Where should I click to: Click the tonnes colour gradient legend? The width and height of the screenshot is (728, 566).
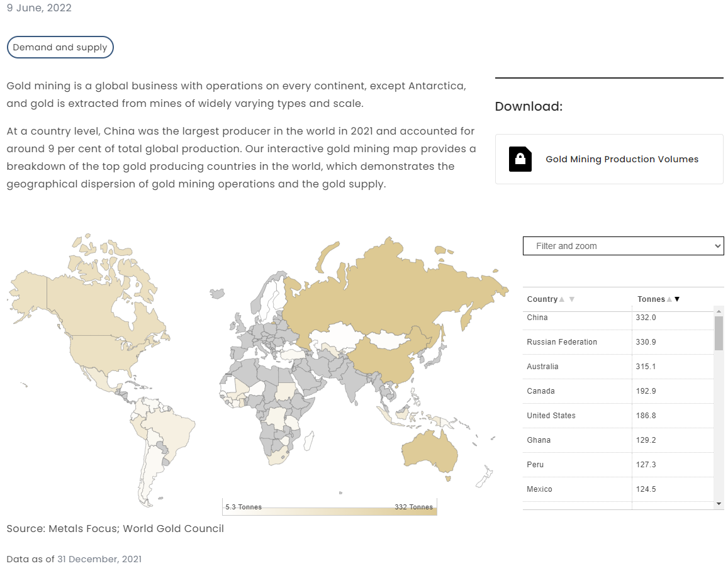(330, 511)
